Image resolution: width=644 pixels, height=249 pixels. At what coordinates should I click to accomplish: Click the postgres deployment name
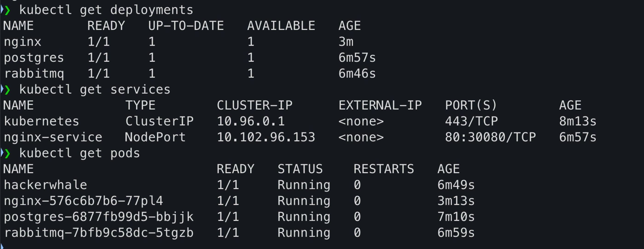click(34, 58)
